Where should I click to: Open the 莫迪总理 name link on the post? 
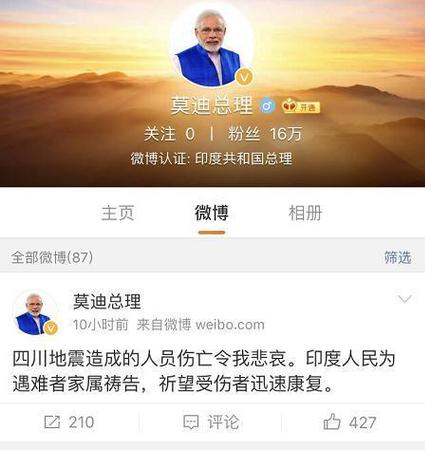[x=107, y=301]
